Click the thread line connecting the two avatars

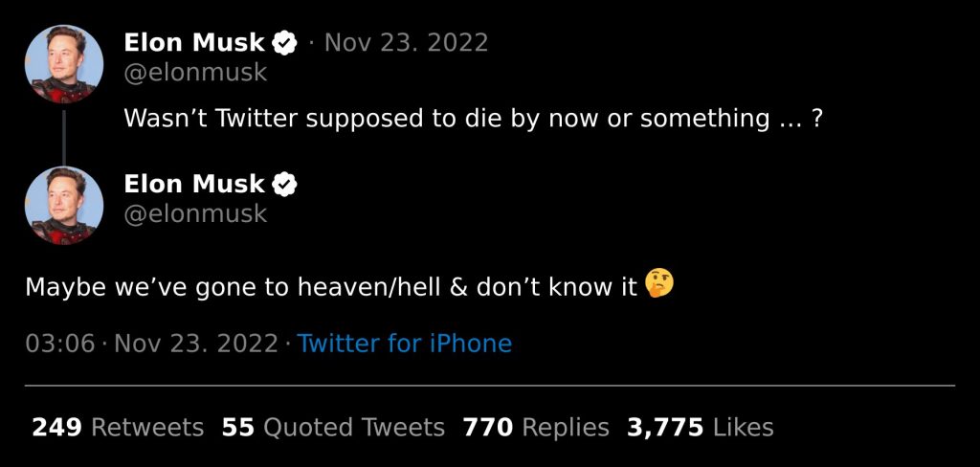coord(64,136)
